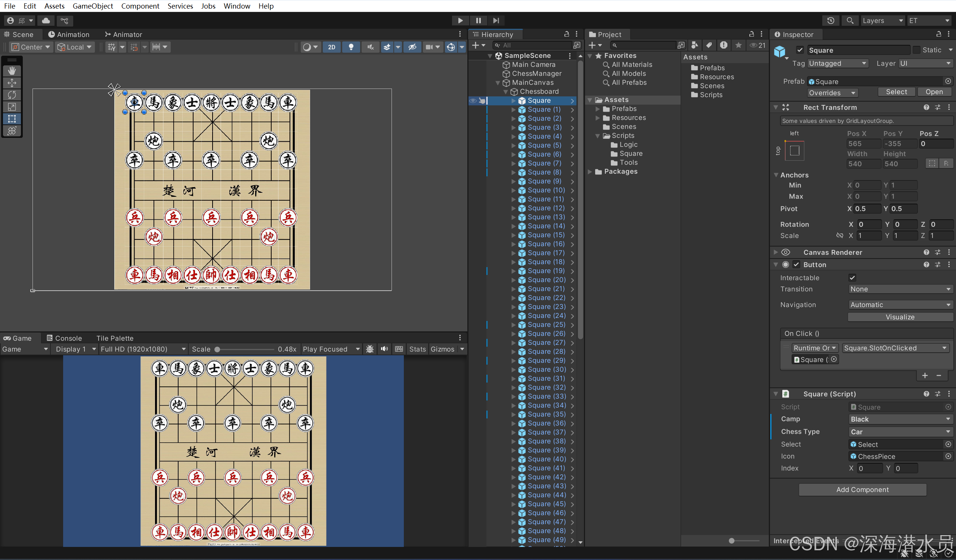
Task: Click the Play button in top toolbar
Action: click(460, 21)
